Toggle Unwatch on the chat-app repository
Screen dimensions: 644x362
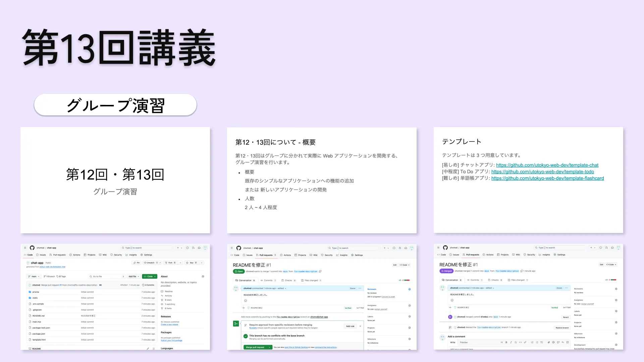[x=151, y=263]
